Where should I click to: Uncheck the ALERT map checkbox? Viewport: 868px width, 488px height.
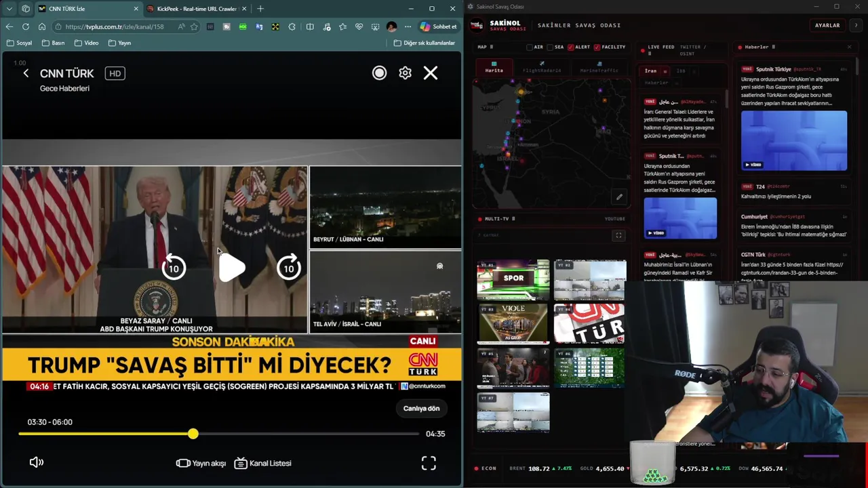(x=570, y=47)
